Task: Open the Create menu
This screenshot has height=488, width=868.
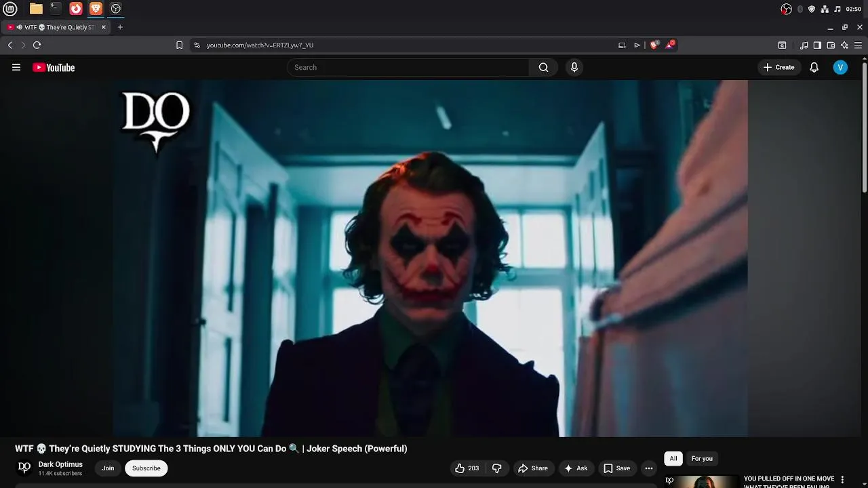Action: [778, 67]
